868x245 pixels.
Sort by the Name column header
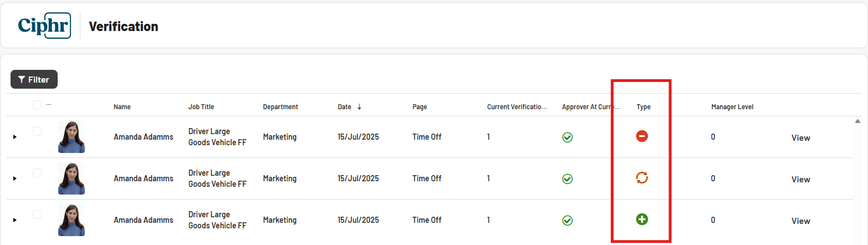pyautogui.click(x=122, y=106)
